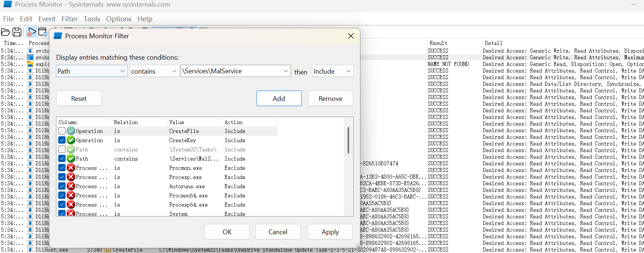Click the Add button
644x253 pixels.
click(279, 98)
